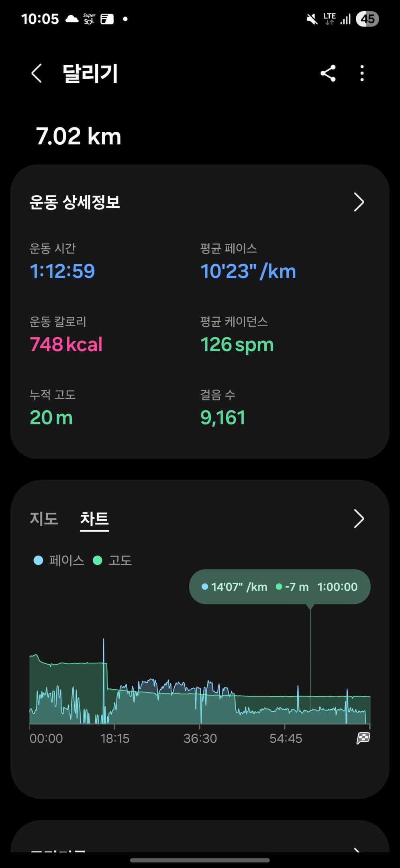Screen dimensions: 400x868
Task: Tap the chart marker line at 1:00:00
Action: tap(310, 663)
